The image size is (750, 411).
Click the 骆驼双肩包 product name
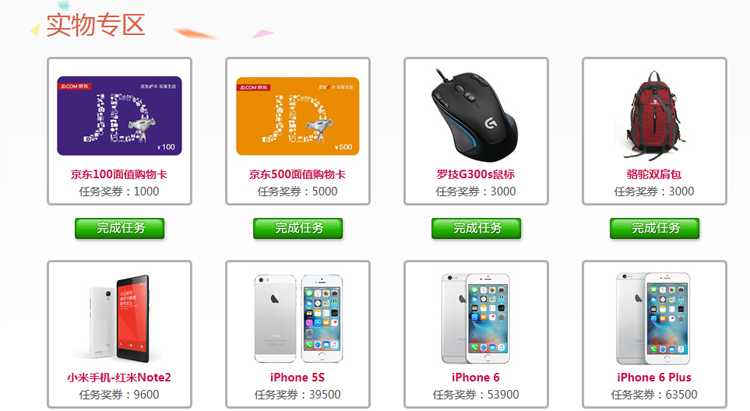pos(654,174)
